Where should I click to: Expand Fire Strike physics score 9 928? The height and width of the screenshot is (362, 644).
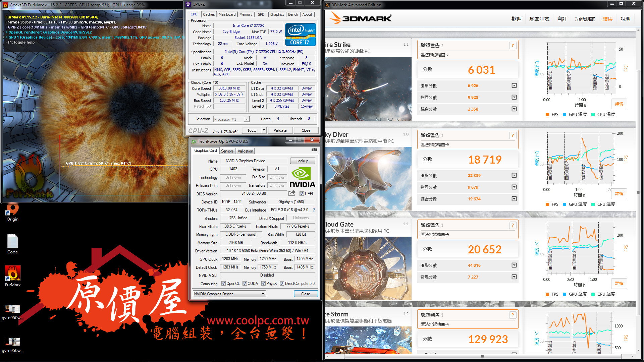pyautogui.click(x=514, y=97)
